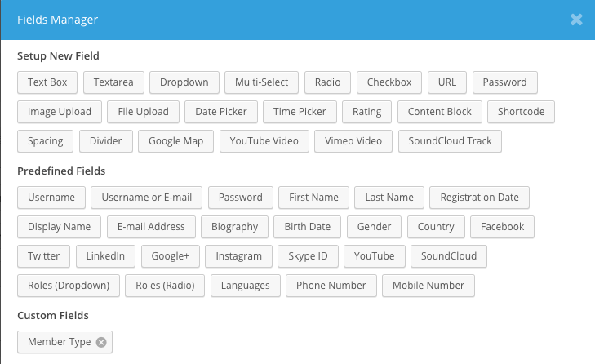Add the E-mail Address predefined field
Viewport: 595px width, 364px height.
pyautogui.click(x=151, y=227)
